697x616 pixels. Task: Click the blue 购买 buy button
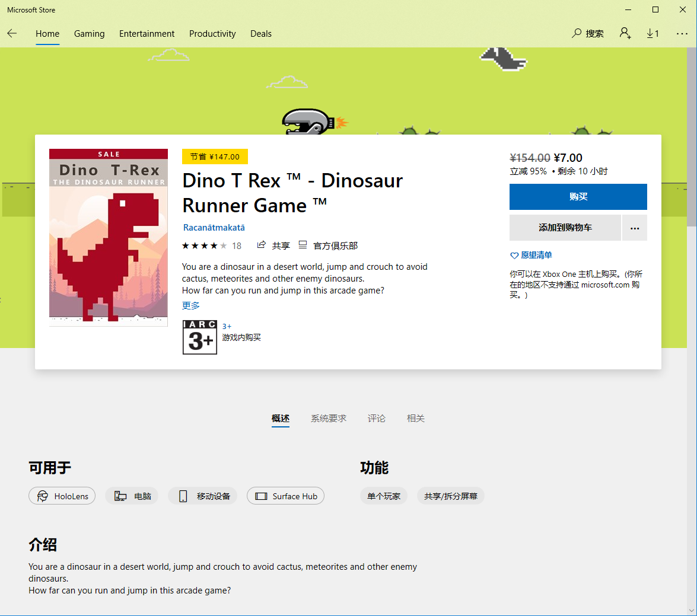pos(578,197)
